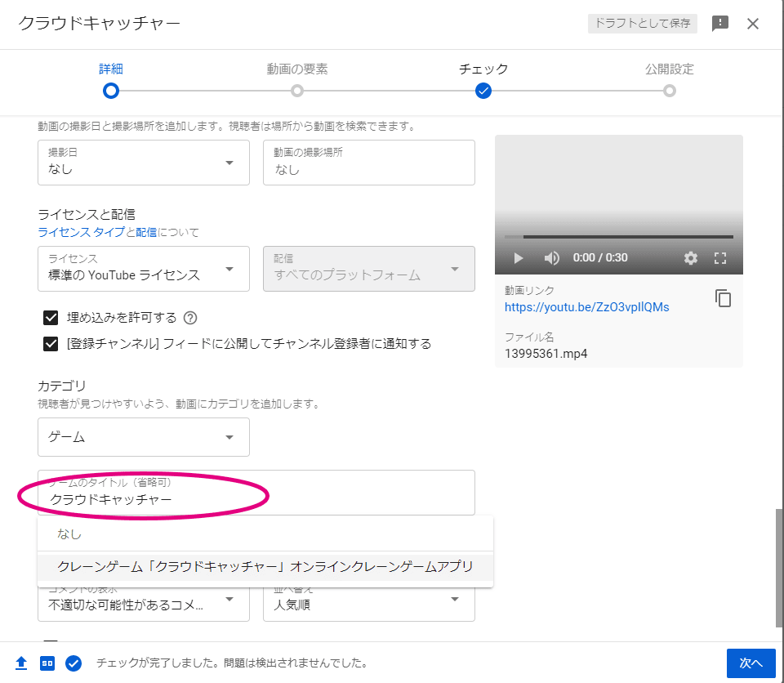
Task: Open the 人気順 sort dropdown
Action: pos(369,604)
